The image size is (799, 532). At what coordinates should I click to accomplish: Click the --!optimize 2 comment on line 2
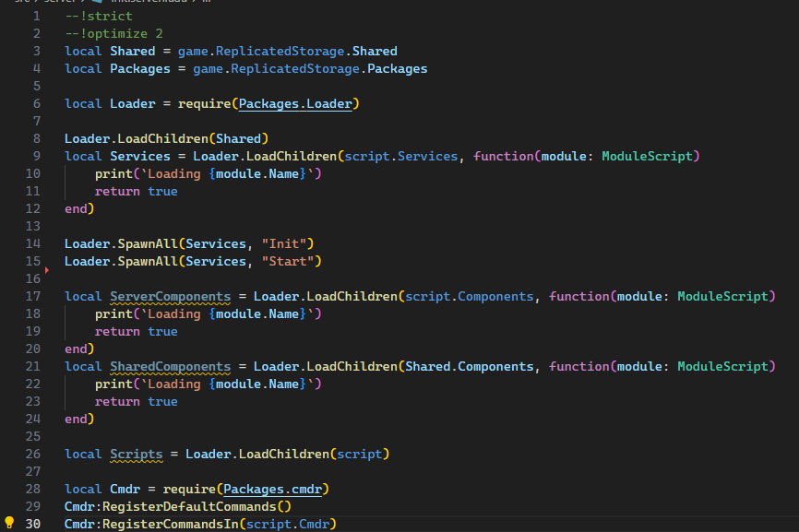tap(113, 33)
